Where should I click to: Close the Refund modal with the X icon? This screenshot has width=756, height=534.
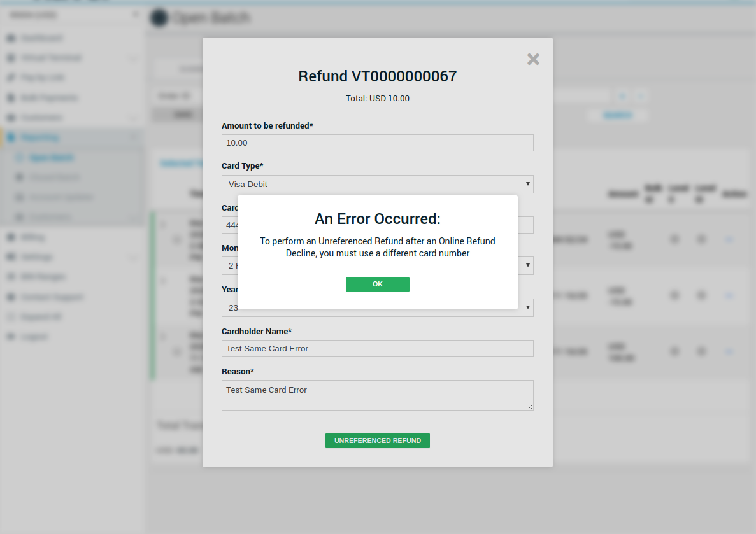tap(533, 59)
